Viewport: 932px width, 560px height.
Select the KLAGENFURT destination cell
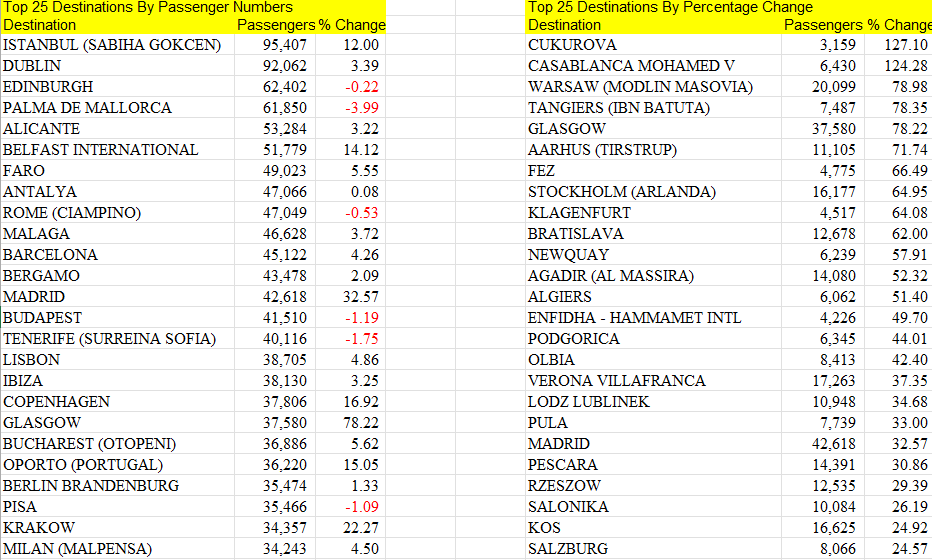click(x=653, y=213)
